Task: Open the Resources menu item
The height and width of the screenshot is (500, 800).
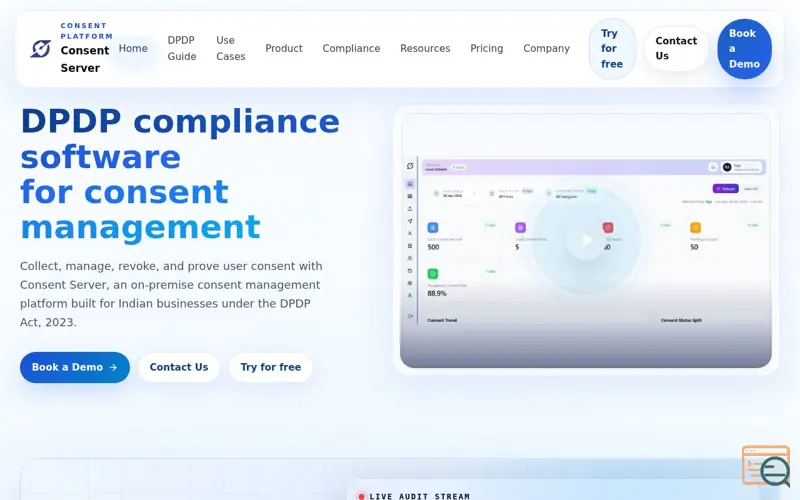Action: [425, 48]
